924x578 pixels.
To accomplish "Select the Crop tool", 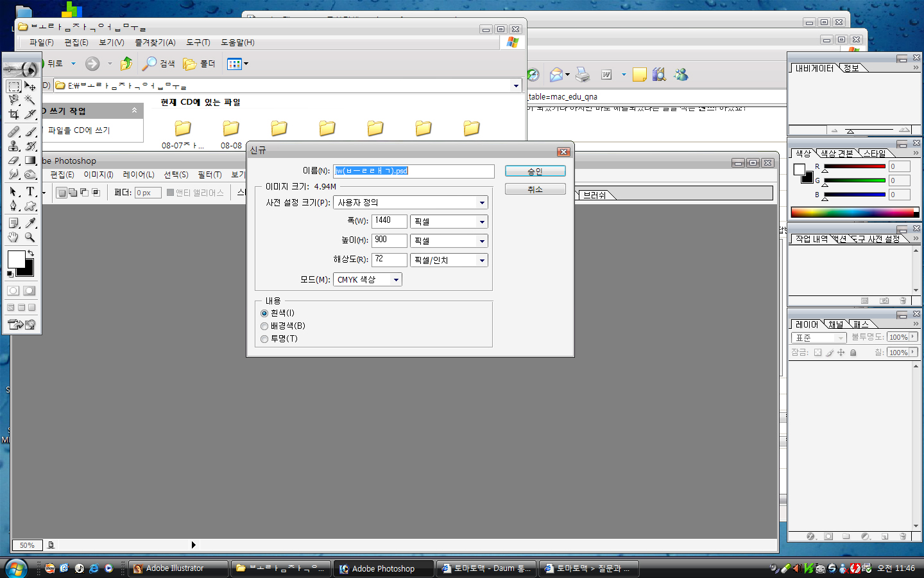I will pos(13,114).
